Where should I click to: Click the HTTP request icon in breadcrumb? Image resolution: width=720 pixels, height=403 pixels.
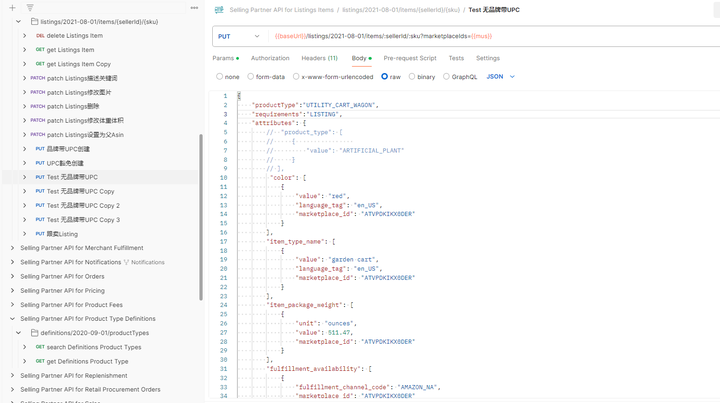219,10
